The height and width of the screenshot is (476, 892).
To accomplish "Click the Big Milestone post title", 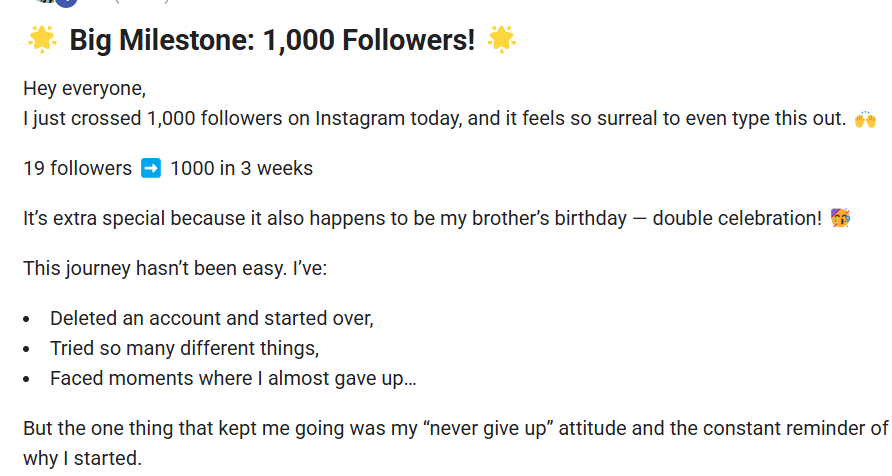I will pos(272,41).
